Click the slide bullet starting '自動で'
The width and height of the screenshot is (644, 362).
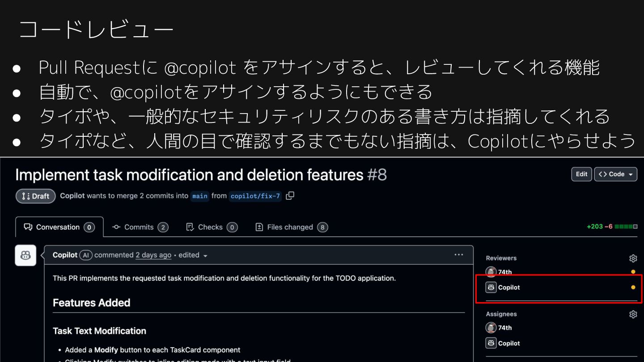pyautogui.click(x=236, y=92)
